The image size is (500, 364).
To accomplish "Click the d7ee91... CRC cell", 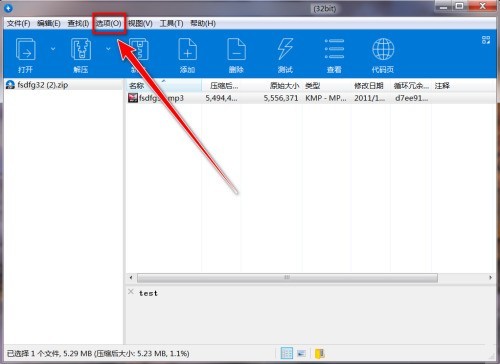I will (x=411, y=98).
